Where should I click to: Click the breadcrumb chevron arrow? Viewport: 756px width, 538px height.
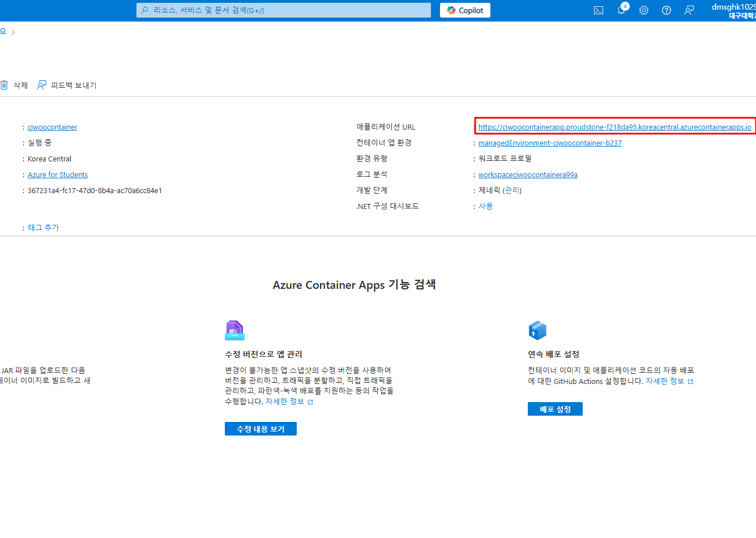pos(13,32)
